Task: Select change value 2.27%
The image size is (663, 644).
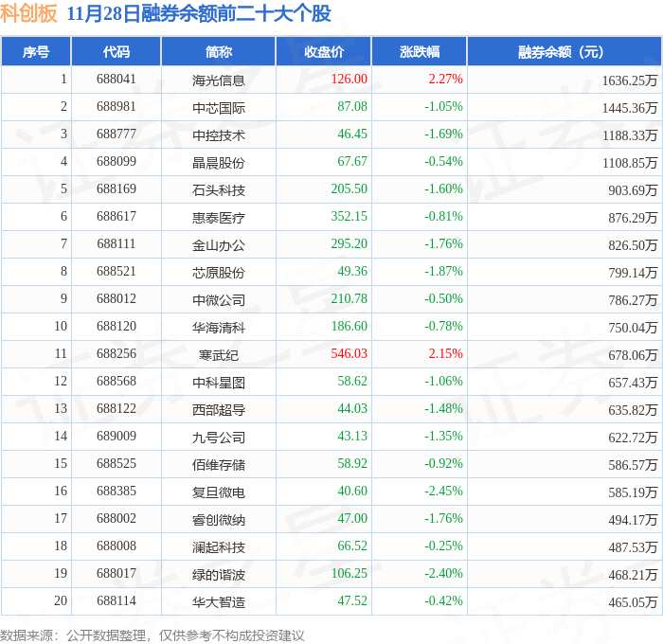Action: [x=445, y=79]
